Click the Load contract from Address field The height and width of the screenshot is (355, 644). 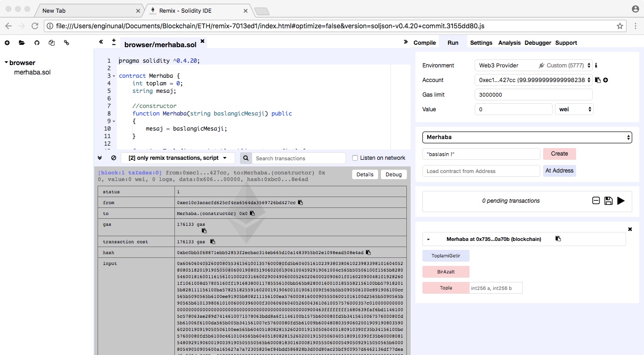481,171
